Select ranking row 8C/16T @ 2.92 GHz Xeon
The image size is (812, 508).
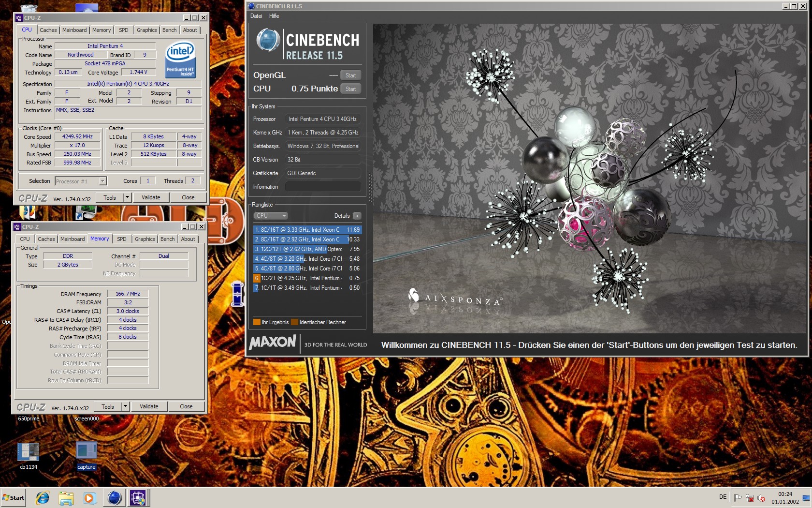307,239
